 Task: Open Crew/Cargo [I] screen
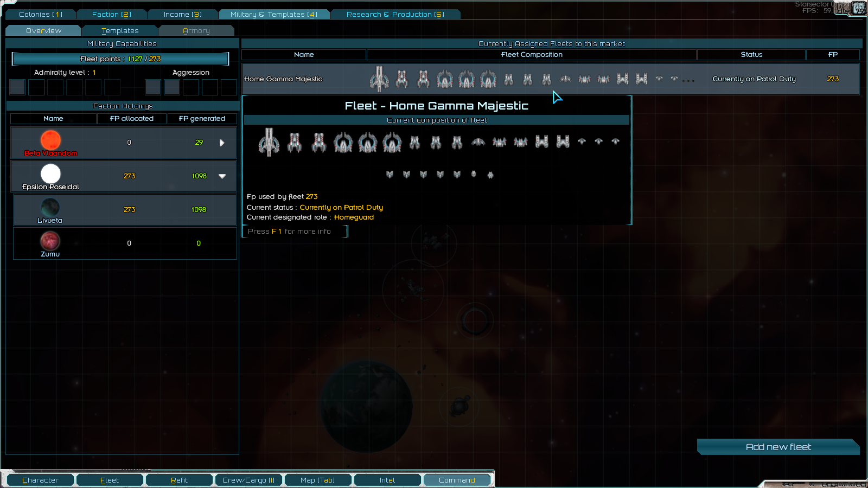coord(248,480)
